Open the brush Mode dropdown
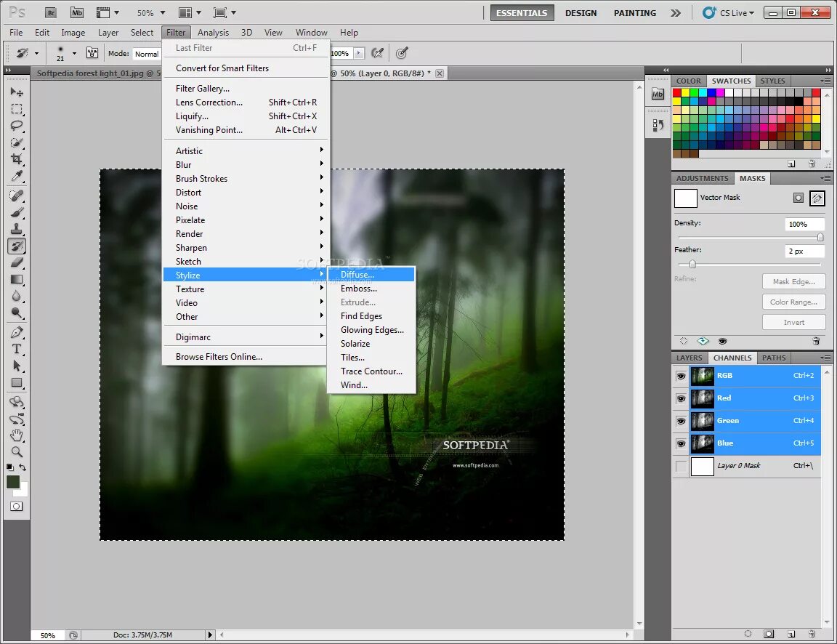 [x=147, y=54]
